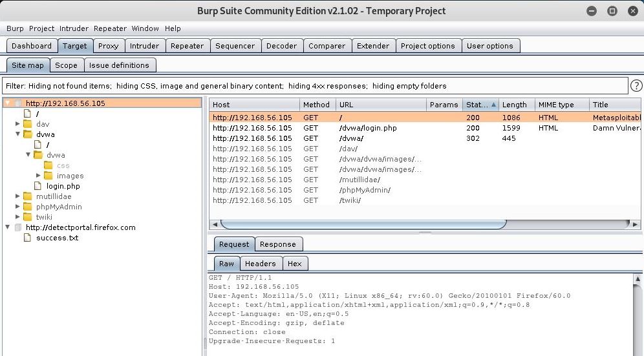Open the Burp menu
This screenshot has height=356, width=644.
[15, 28]
